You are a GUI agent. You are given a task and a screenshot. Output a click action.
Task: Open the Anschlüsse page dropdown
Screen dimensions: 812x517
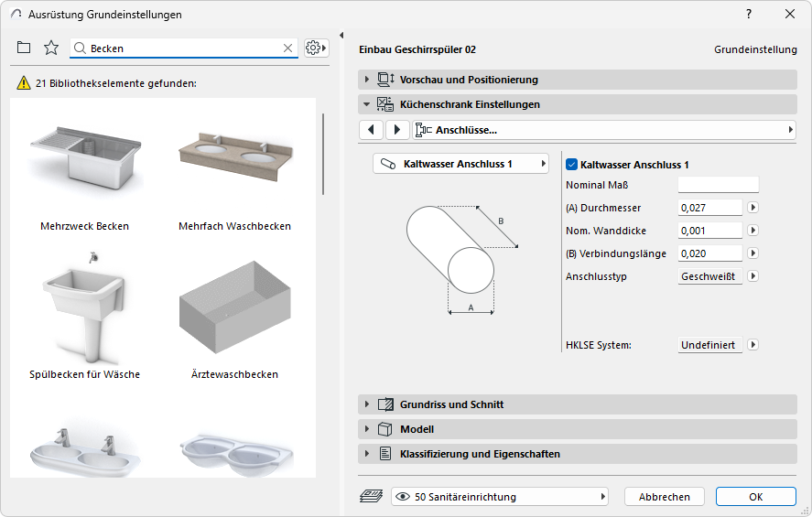coord(604,130)
